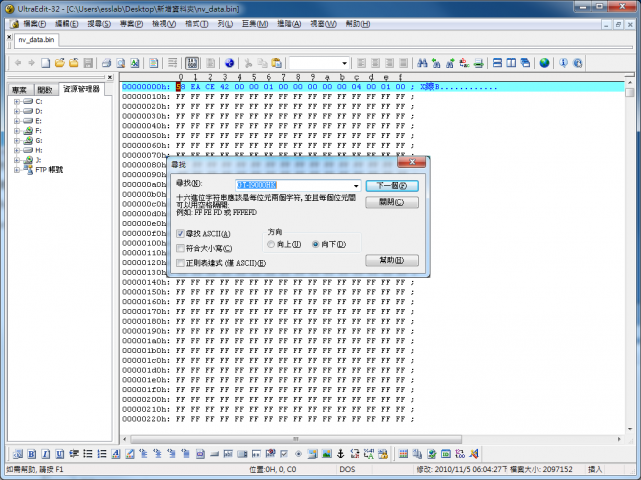Click the Print icon in toolbar
This screenshot has width=641, height=480.
pyautogui.click(x=106, y=63)
